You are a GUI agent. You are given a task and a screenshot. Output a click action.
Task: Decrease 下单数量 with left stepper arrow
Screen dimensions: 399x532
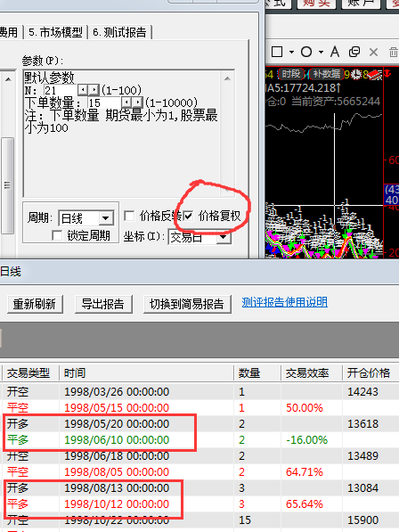click(x=126, y=102)
